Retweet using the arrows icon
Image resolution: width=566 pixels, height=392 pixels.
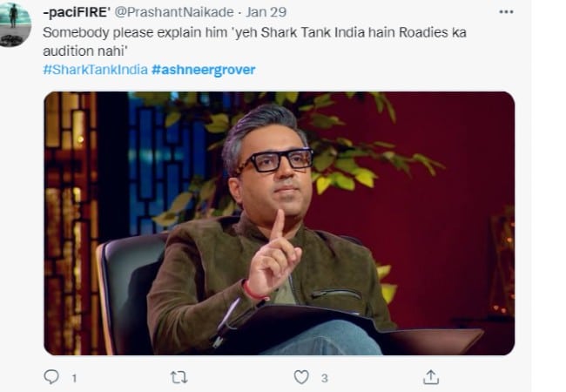pyautogui.click(x=179, y=377)
